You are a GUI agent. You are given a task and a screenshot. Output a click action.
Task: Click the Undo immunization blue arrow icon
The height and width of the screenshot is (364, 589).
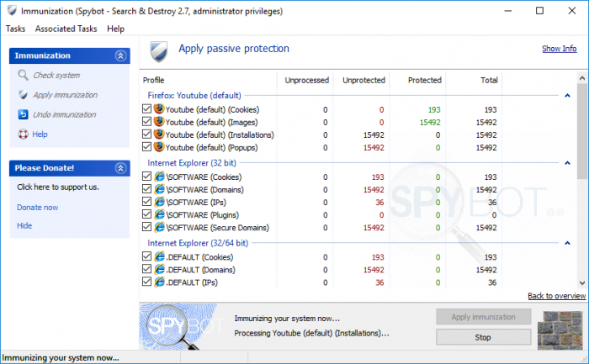23,114
